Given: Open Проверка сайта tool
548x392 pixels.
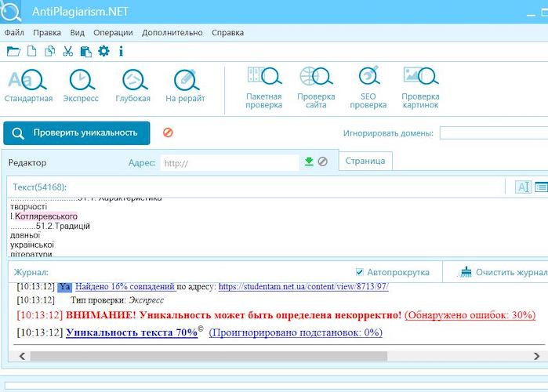Looking at the screenshot, I should (316, 88).
